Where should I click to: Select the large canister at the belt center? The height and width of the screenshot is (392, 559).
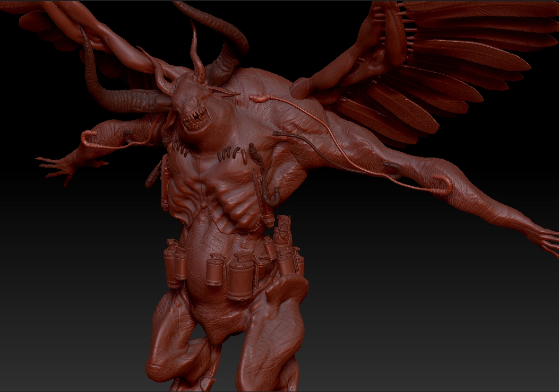pos(240,277)
